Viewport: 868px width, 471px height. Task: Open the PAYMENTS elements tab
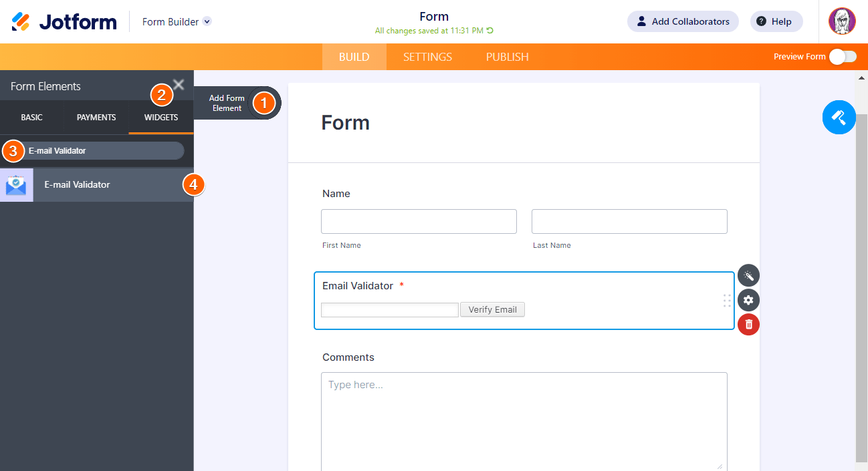point(96,118)
